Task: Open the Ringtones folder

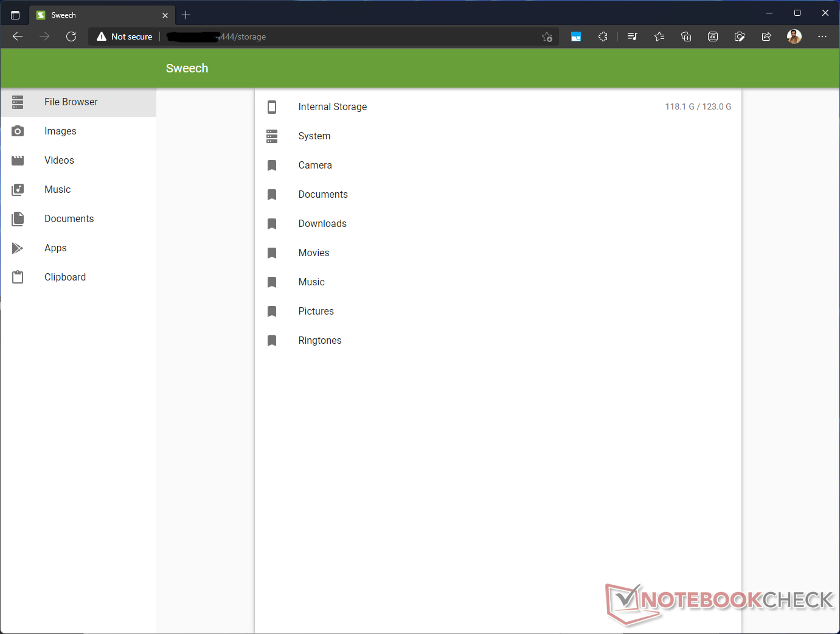Action: click(x=498, y=341)
